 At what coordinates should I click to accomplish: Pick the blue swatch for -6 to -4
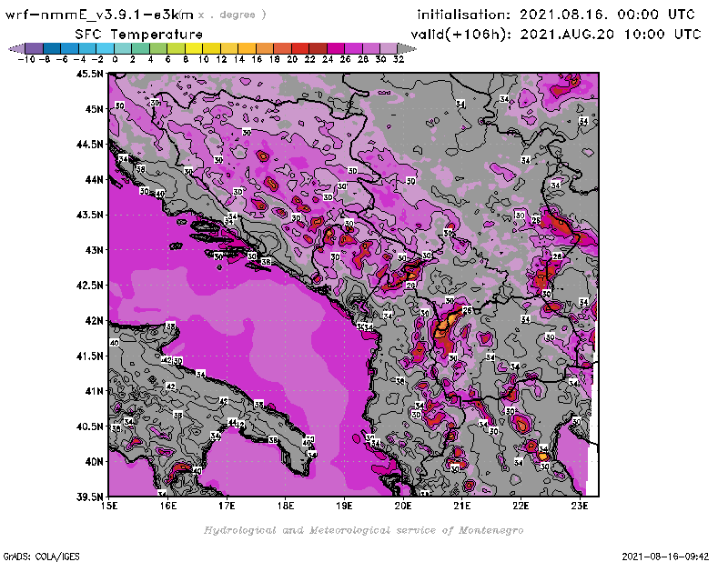(x=70, y=48)
